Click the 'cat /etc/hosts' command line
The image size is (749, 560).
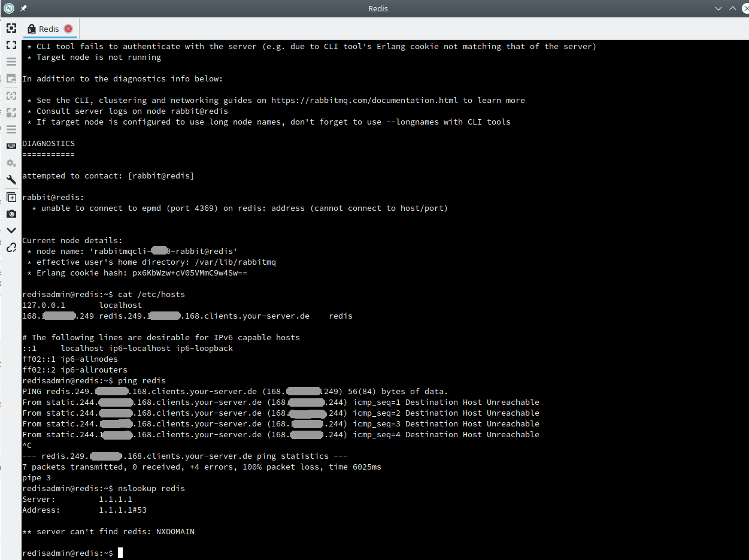[x=104, y=295]
